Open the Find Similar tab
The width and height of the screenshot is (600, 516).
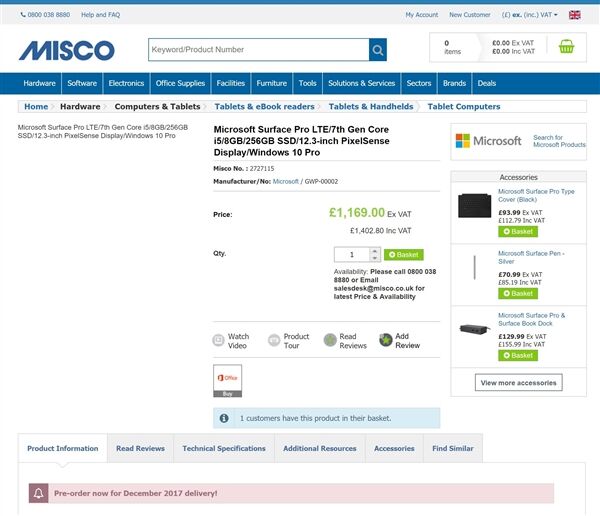[453, 448]
